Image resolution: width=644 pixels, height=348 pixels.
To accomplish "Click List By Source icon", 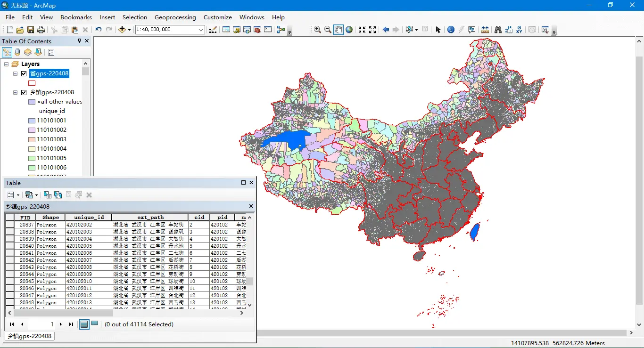I will [x=17, y=52].
